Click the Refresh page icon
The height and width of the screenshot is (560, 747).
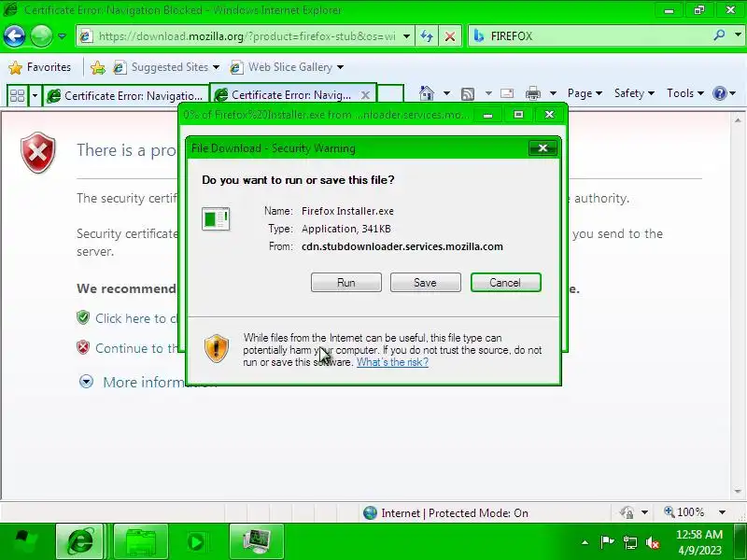427,36
